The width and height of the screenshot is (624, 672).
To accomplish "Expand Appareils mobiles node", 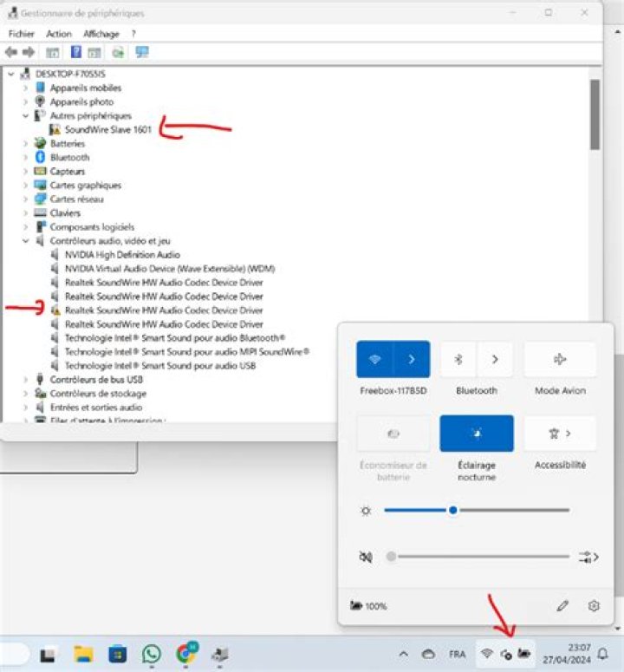I will 26,88.
